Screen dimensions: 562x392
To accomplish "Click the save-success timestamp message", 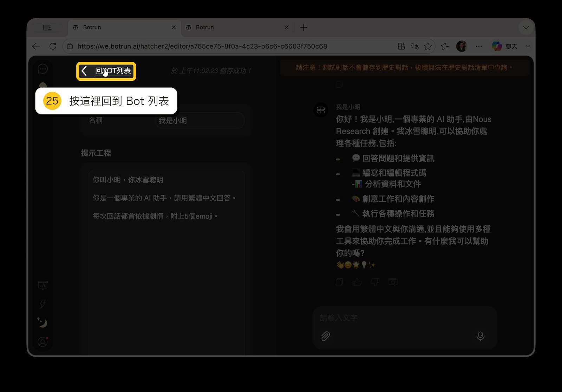I will pos(211,71).
